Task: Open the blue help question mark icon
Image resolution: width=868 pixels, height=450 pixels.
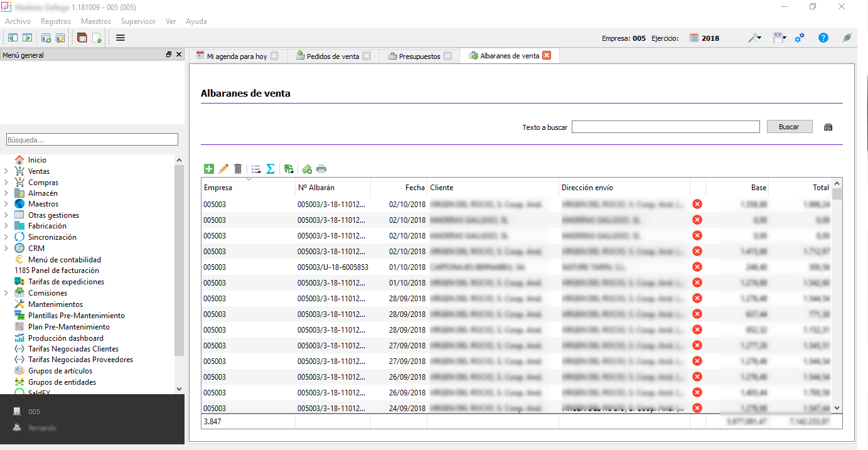Action: coord(823,38)
